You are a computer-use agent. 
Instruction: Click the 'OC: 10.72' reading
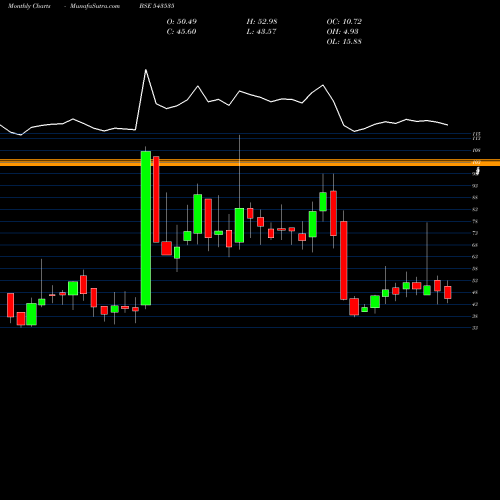click(x=344, y=22)
